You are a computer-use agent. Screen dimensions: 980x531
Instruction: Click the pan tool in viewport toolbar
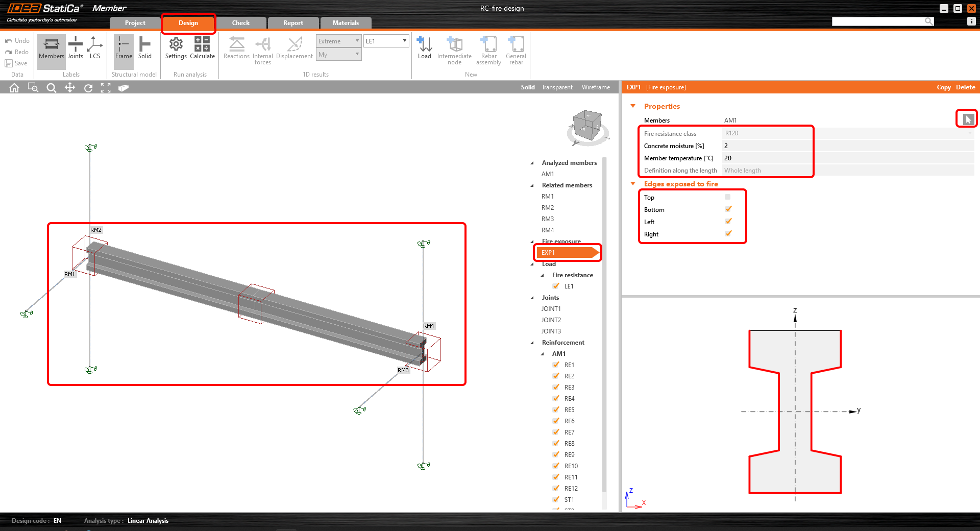coord(70,88)
